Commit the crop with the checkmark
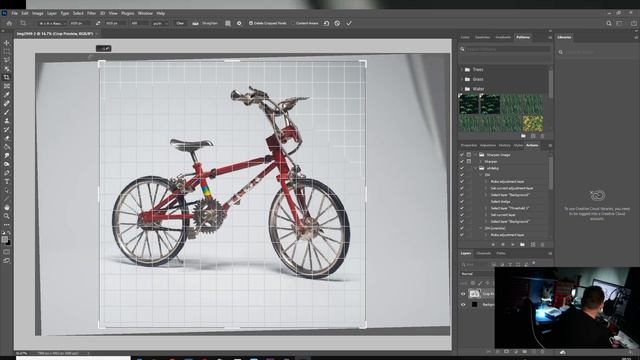Screen dimensions: 640x360 click(x=349, y=23)
